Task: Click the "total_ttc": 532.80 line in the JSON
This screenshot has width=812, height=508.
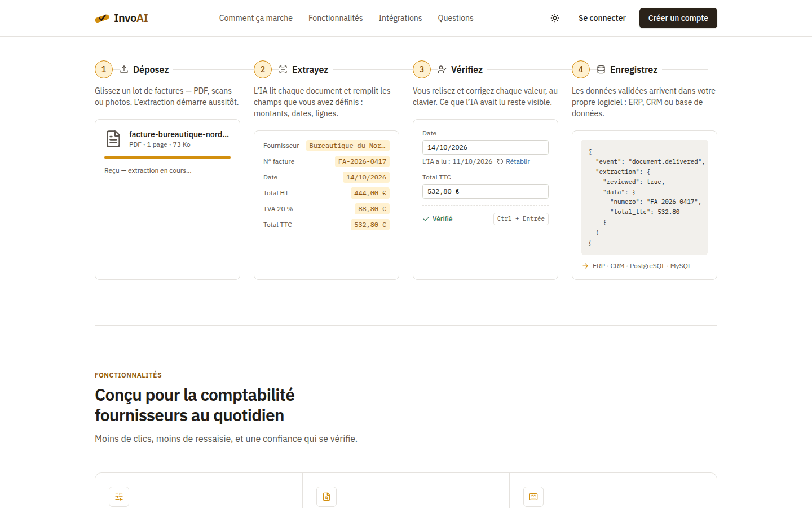Action: (x=645, y=212)
